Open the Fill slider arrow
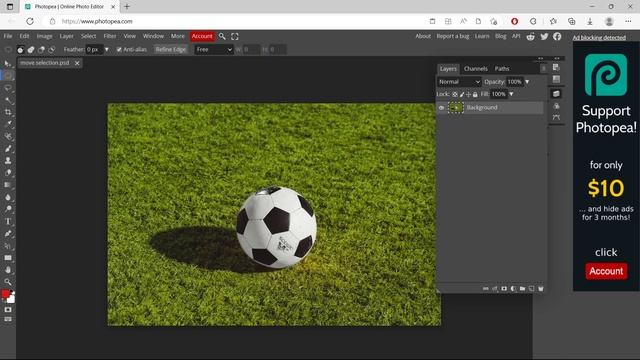This screenshot has width=640, height=360. (511, 94)
